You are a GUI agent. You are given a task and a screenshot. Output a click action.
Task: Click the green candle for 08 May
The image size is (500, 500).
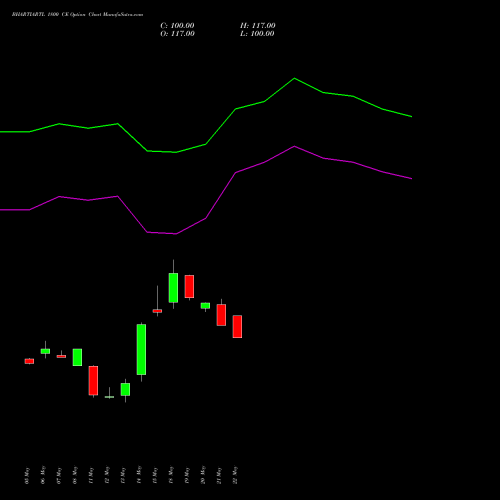click(x=77, y=357)
